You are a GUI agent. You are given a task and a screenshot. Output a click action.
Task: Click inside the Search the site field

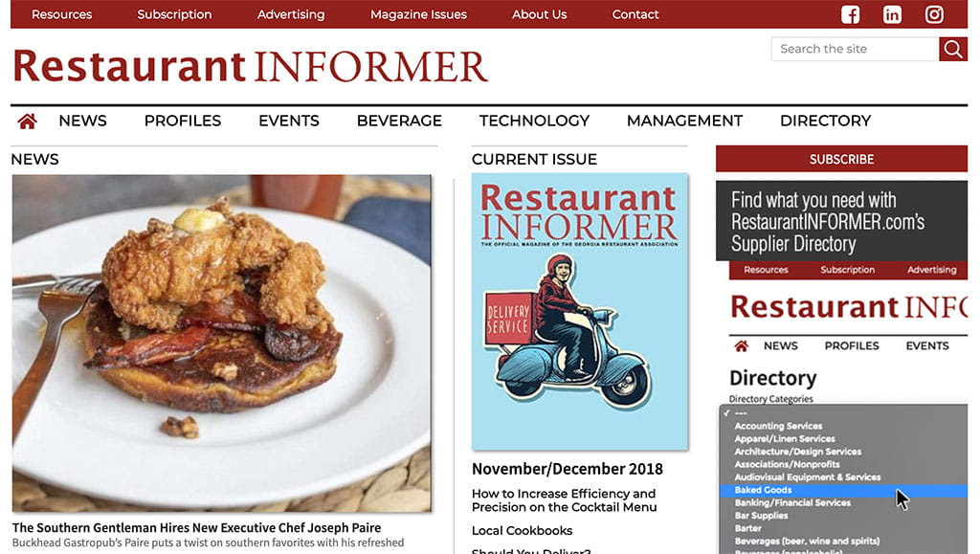point(855,49)
